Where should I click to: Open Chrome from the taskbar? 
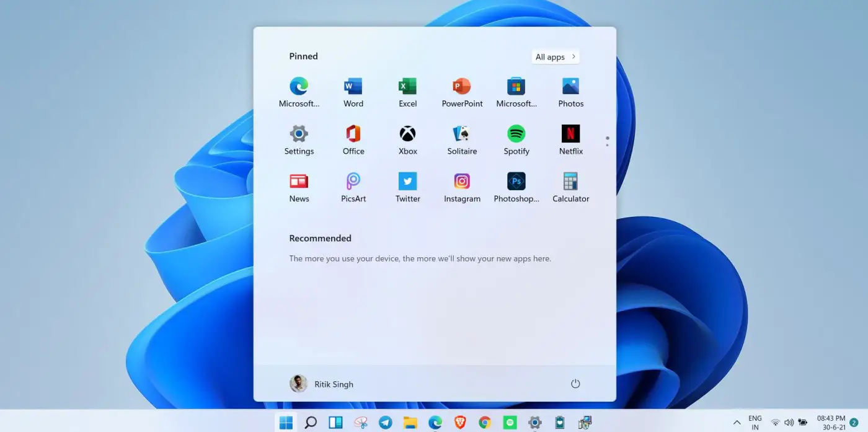(485, 423)
